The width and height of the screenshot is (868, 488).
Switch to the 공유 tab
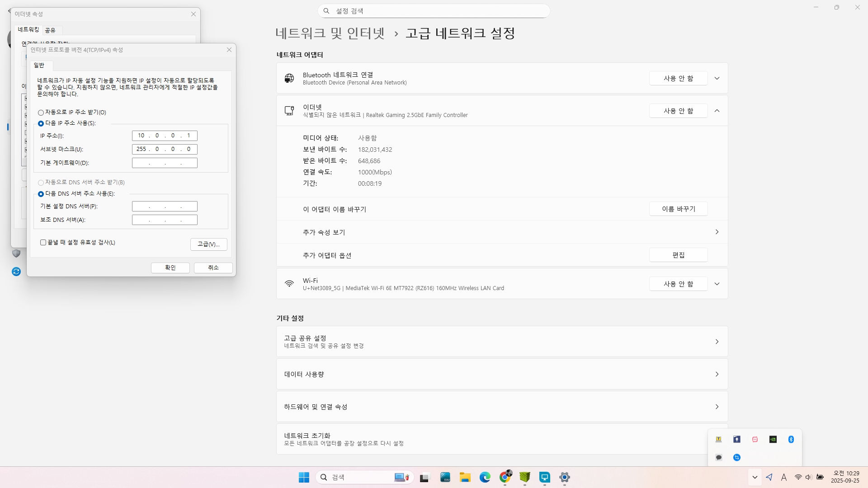coord(50,30)
